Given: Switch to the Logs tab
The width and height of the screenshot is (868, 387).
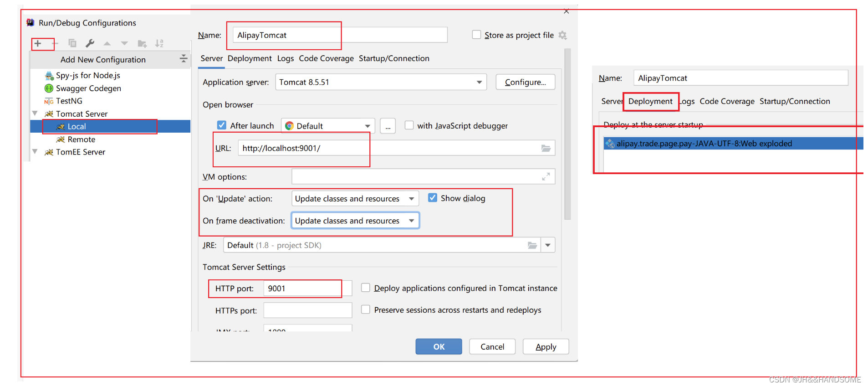Looking at the screenshot, I should click(286, 58).
